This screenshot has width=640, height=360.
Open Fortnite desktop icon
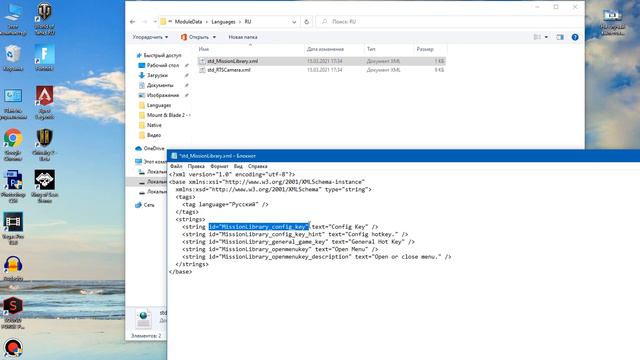(44, 58)
